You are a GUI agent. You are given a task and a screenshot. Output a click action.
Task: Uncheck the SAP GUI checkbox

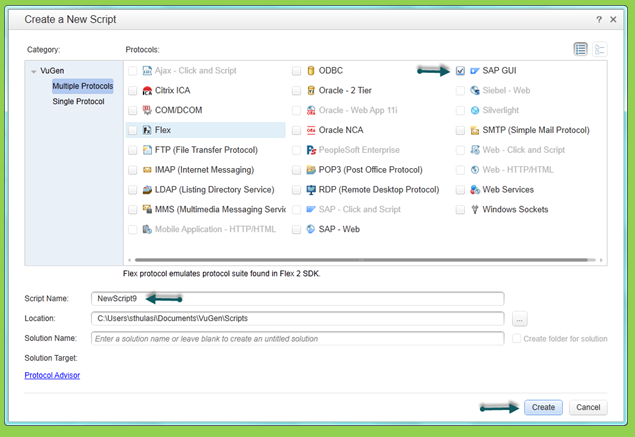pos(460,71)
